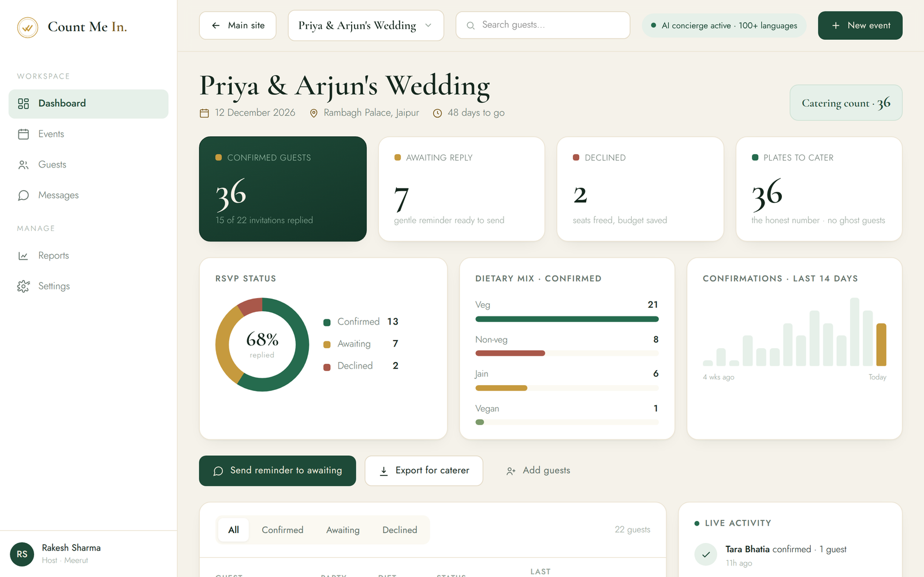Switch to the Declined tab
Image resolution: width=924 pixels, height=577 pixels.
[x=400, y=530]
